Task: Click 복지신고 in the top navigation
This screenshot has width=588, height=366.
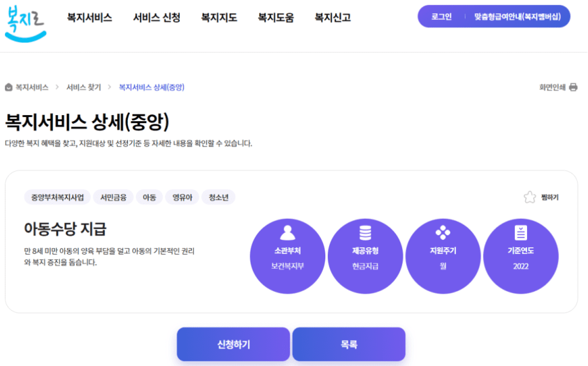Action: pyautogui.click(x=331, y=17)
